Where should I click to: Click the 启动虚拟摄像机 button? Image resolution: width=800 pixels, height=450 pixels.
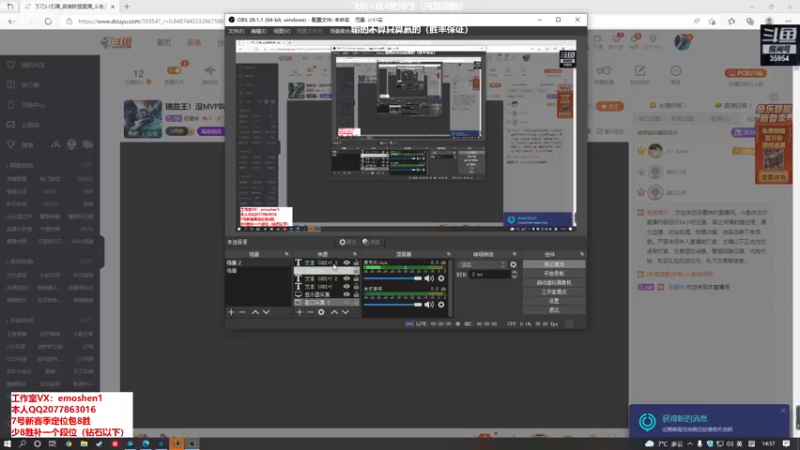(x=554, y=283)
